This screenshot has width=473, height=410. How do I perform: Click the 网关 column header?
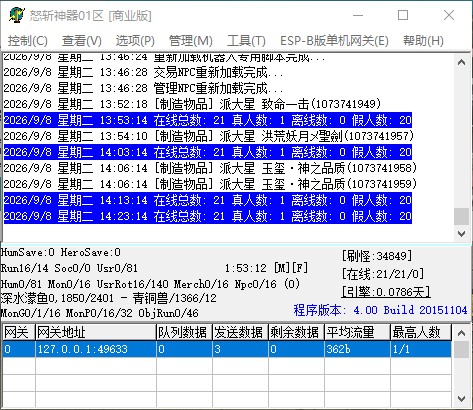(19, 332)
